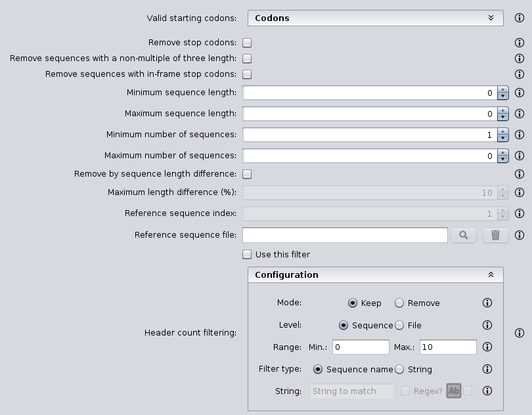Open info icon for Minimum sequence length

(x=519, y=93)
